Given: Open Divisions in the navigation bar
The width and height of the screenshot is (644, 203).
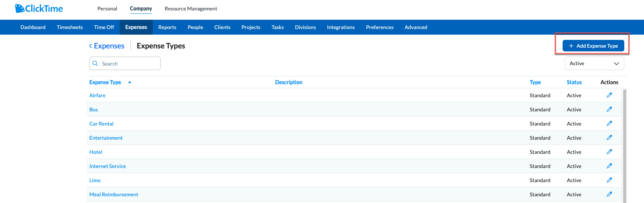Looking at the screenshot, I should (305, 27).
